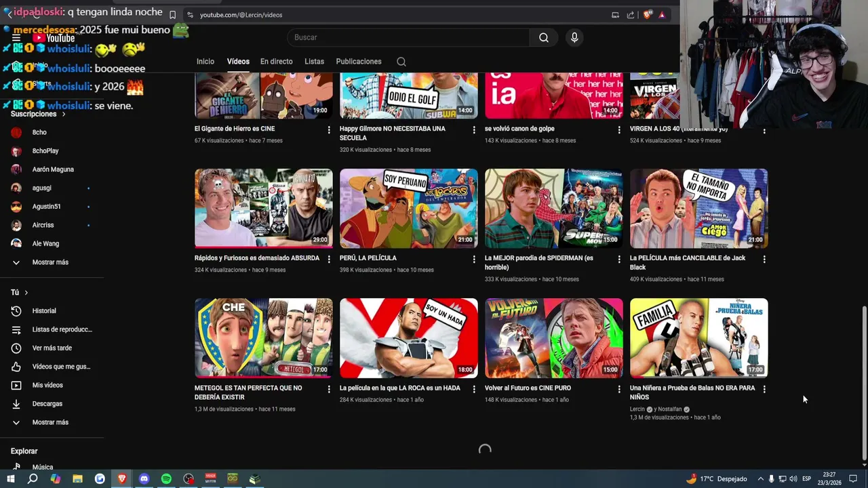The height and width of the screenshot is (488, 868).
Task: Click the page vertical scrollbar thumb
Action: click(864, 384)
